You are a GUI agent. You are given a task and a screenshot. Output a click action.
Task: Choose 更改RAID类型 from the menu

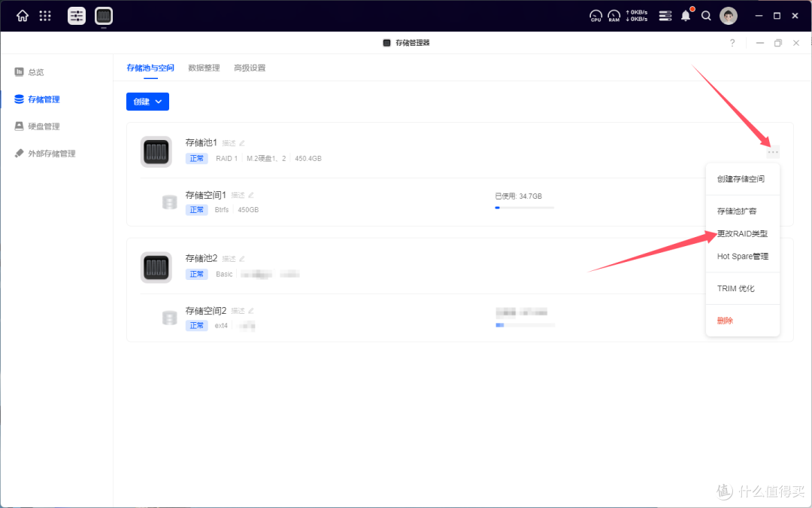click(743, 234)
